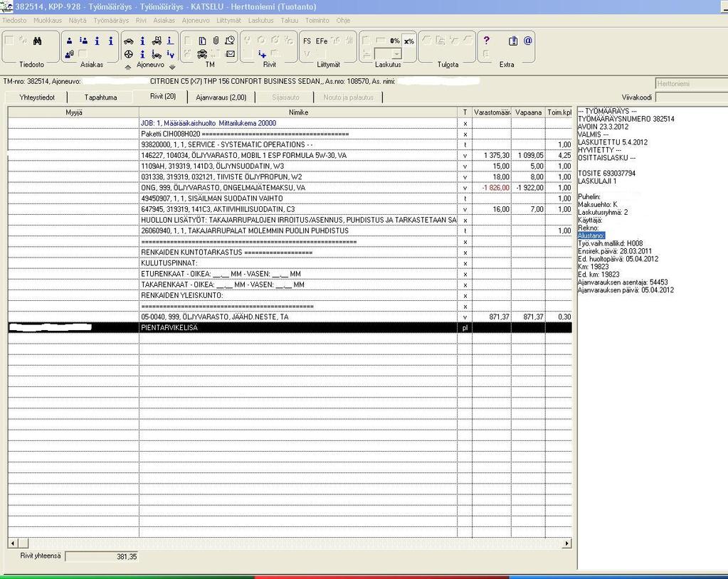728x579 pixels.
Task: Click the info-plus add row icon in Rivit
Action: click(x=262, y=54)
